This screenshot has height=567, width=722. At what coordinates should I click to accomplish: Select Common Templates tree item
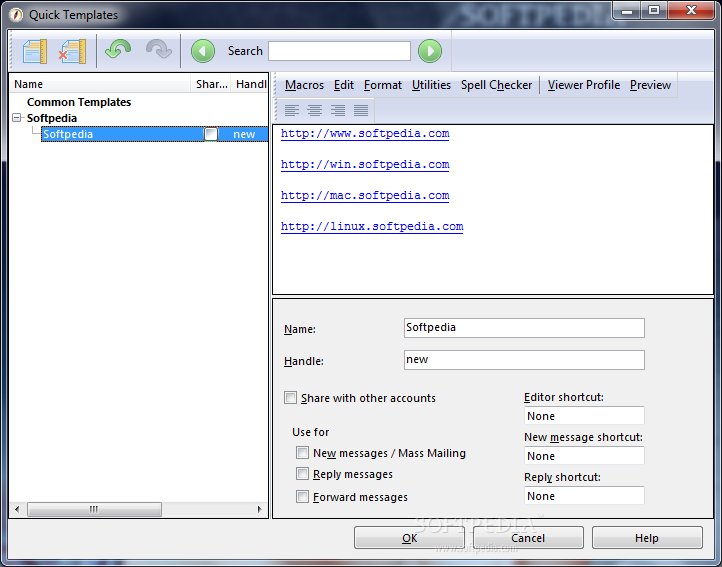click(79, 102)
